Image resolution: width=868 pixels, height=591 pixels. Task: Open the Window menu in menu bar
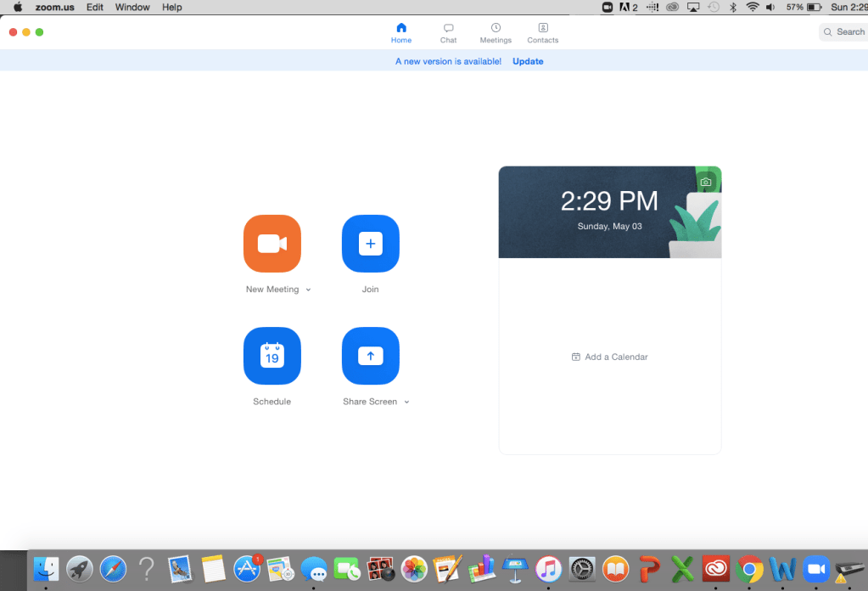point(132,7)
